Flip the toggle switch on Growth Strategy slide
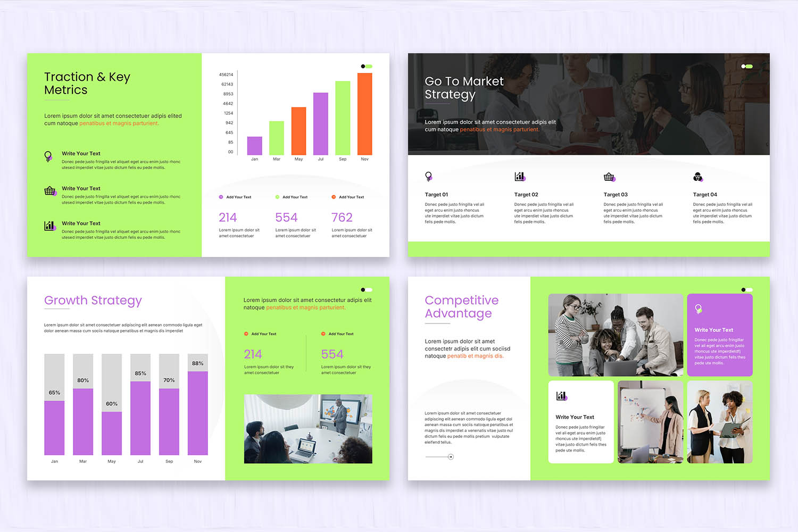 tap(366, 290)
